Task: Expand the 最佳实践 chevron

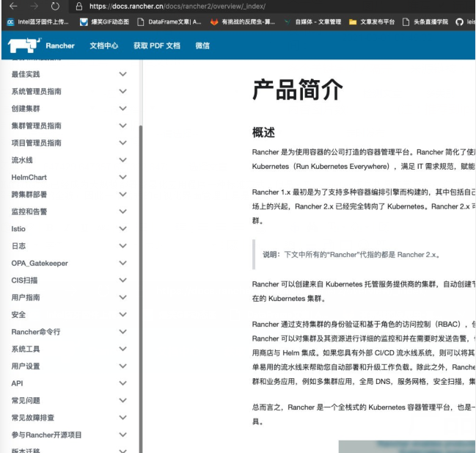Action: click(x=122, y=74)
